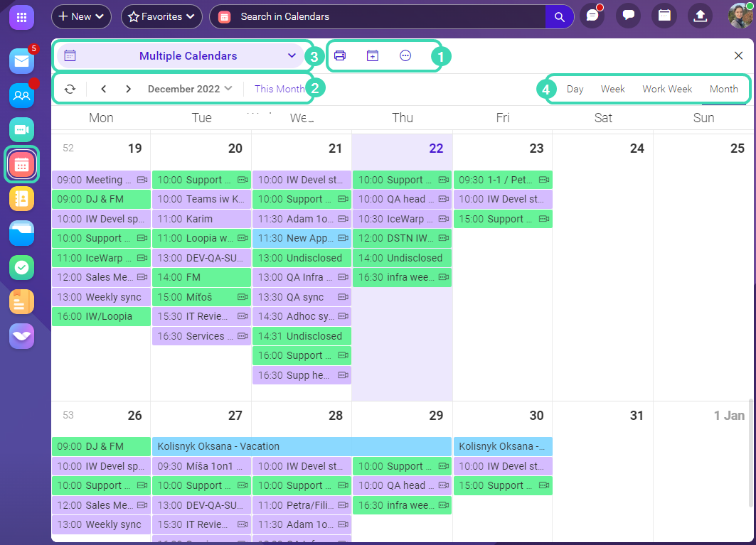Jump to This Month link
The width and height of the screenshot is (756, 545).
279,89
